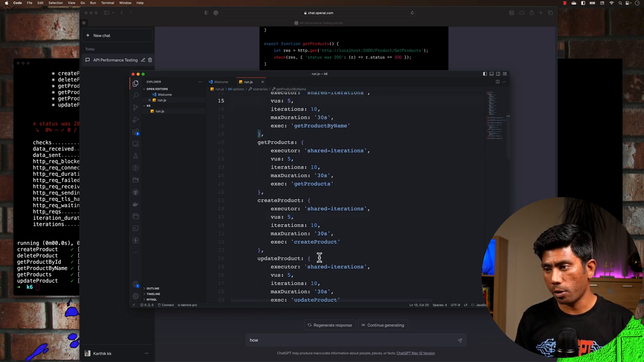Select run.js under Open Editors
The height and width of the screenshot is (362, 644).
162,100
